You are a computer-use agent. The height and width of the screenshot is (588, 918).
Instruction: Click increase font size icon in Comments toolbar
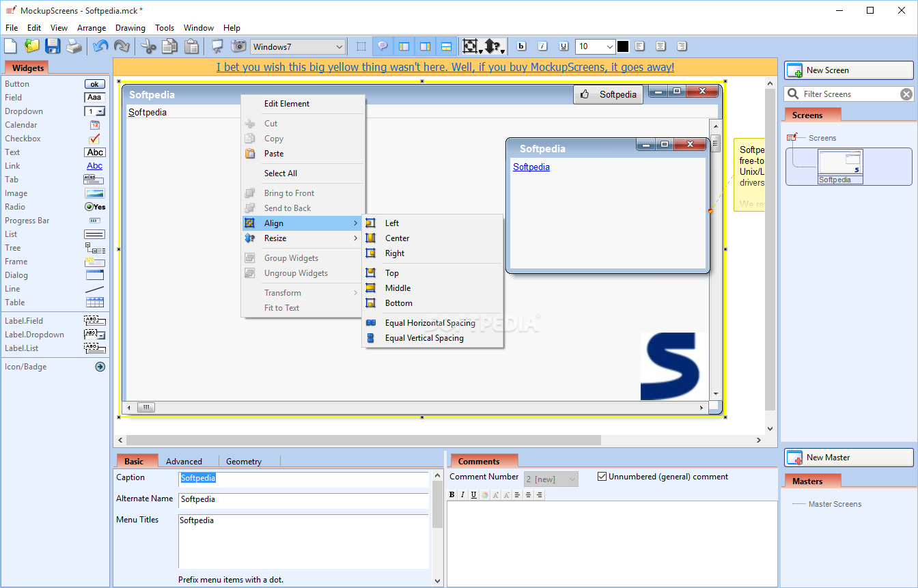tap(496, 495)
